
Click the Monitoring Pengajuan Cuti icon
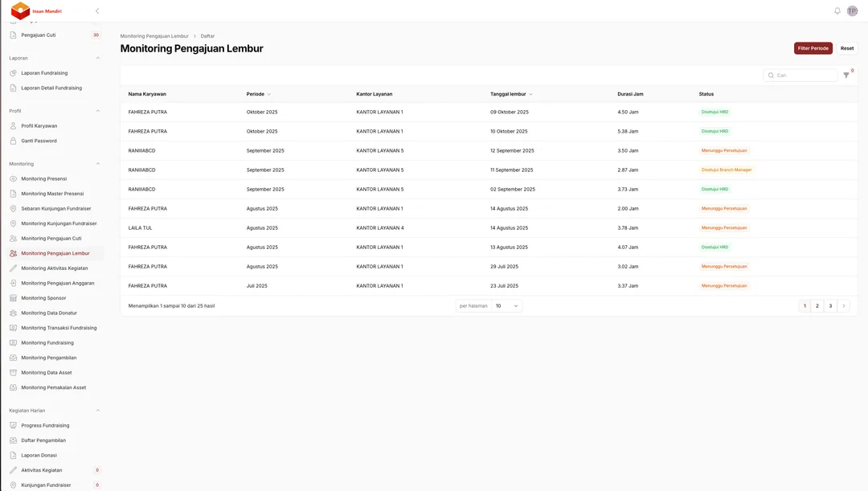point(11,237)
